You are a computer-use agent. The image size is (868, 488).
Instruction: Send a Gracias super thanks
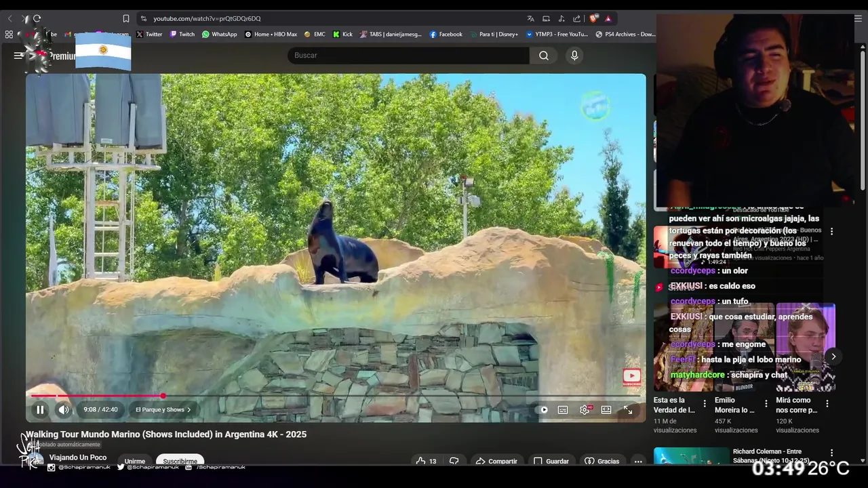602,461
